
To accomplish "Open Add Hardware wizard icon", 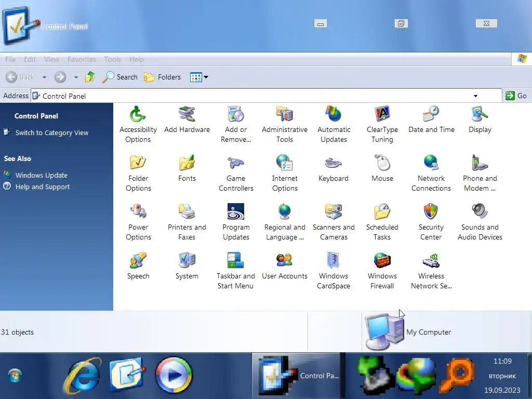I will pyautogui.click(x=187, y=119).
